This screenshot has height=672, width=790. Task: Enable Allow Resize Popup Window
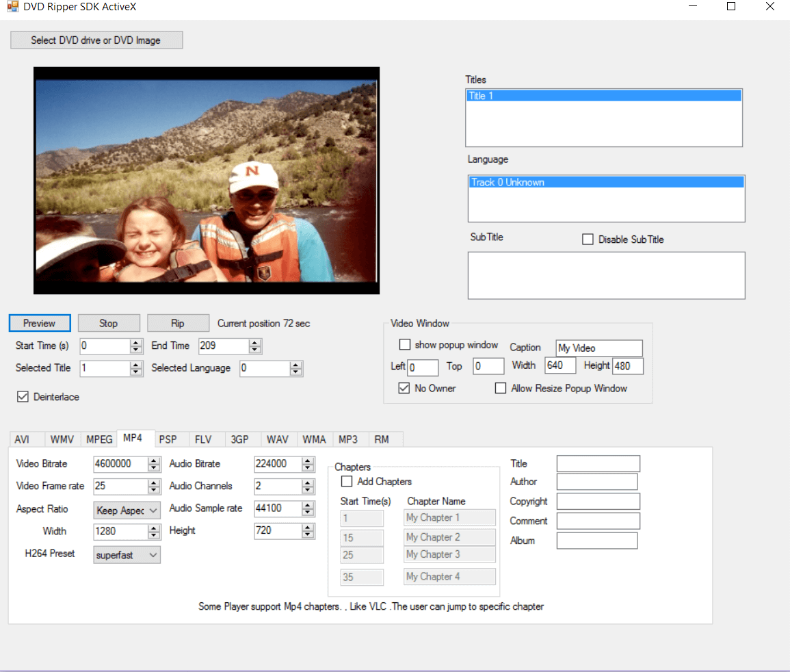[501, 388]
